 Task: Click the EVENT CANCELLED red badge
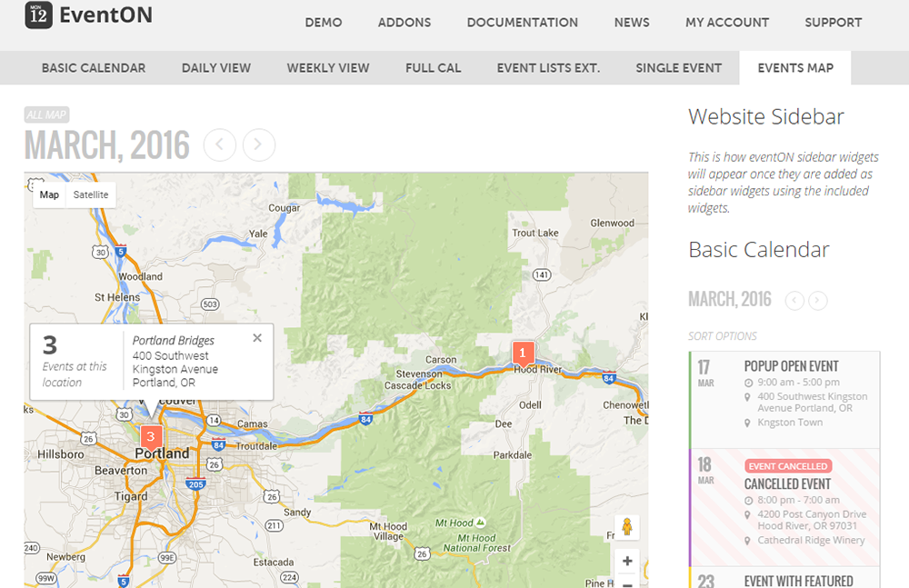pos(788,466)
